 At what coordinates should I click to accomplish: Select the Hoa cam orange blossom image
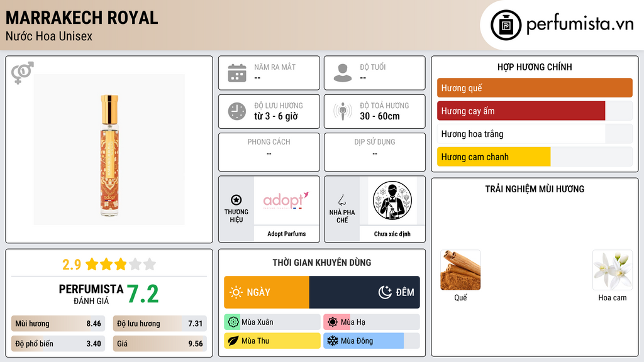click(x=613, y=270)
